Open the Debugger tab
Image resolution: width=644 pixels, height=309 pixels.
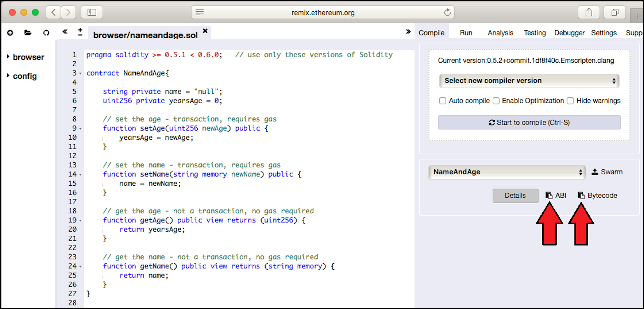[x=569, y=33]
